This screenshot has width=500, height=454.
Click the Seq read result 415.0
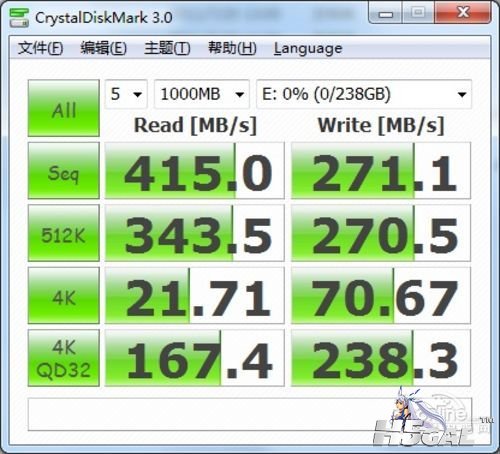[x=195, y=171]
